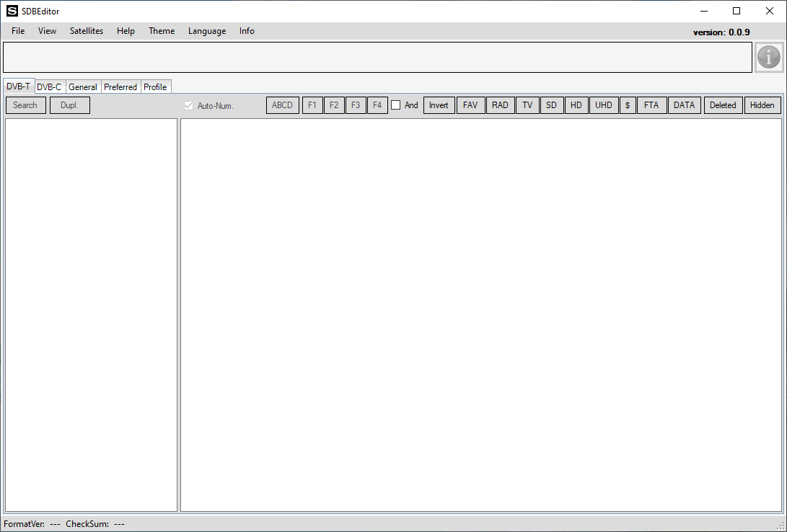787x532 pixels.
Task: Toggle the $ pay channel filter
Action: 628,105
